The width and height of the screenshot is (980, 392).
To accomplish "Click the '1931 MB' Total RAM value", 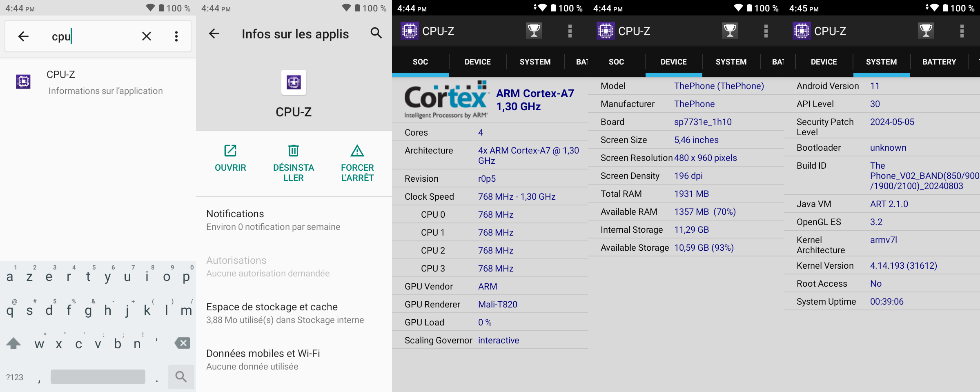I will (691, 194).
